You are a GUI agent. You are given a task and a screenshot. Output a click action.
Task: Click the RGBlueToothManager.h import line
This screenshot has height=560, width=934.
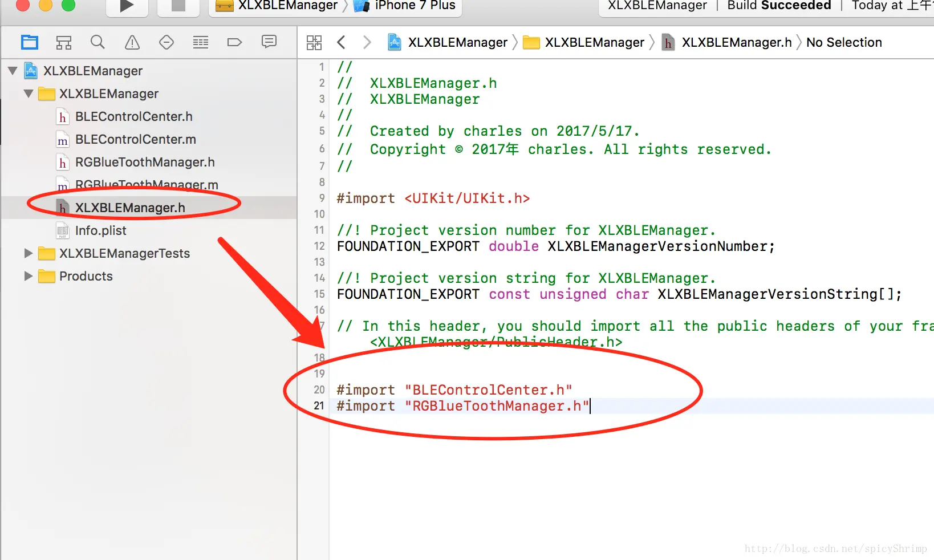click(463, 406)
